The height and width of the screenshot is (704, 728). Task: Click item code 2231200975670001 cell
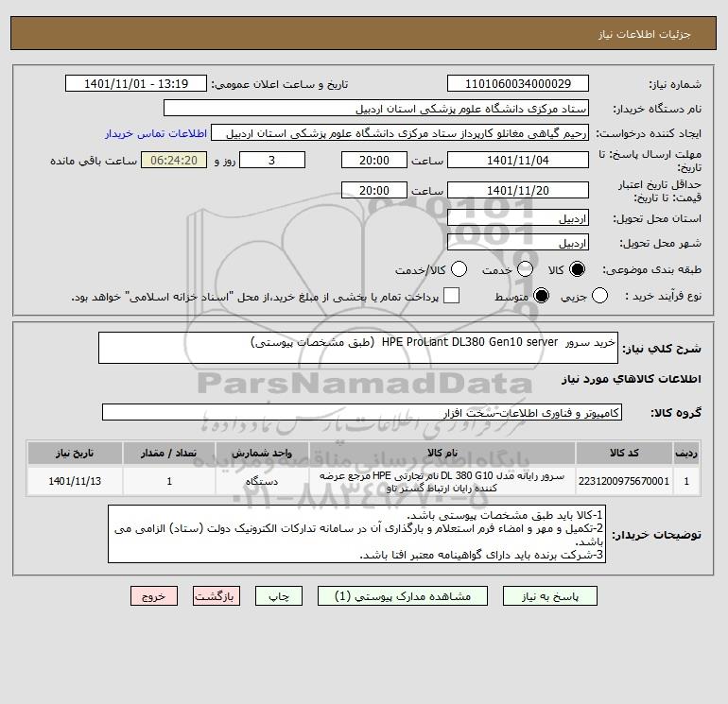[x=624, y=481]
